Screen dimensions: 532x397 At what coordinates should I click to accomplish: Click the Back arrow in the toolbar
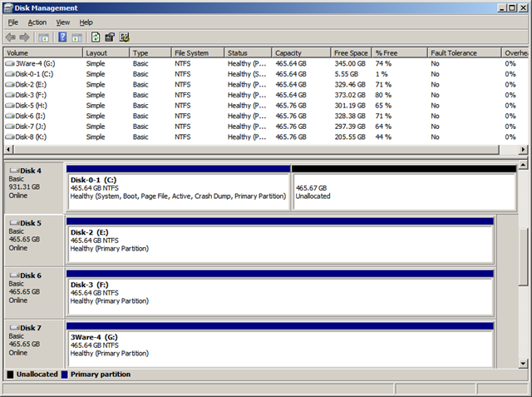click(11, 37)
